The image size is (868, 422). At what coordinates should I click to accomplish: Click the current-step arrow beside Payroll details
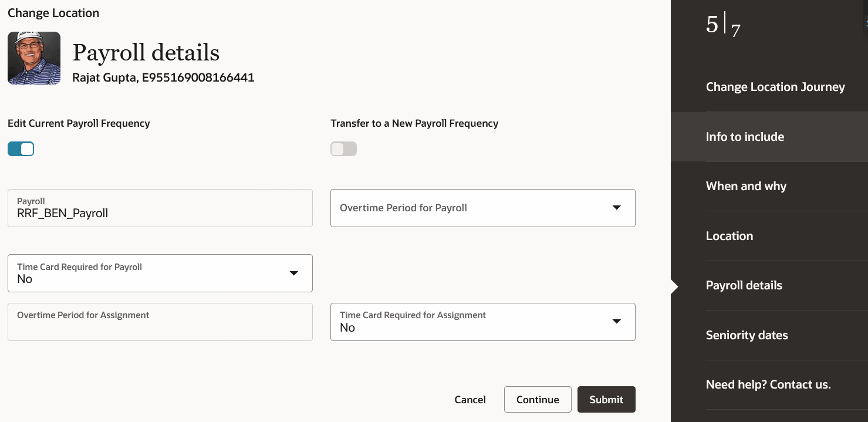point(674,286)
